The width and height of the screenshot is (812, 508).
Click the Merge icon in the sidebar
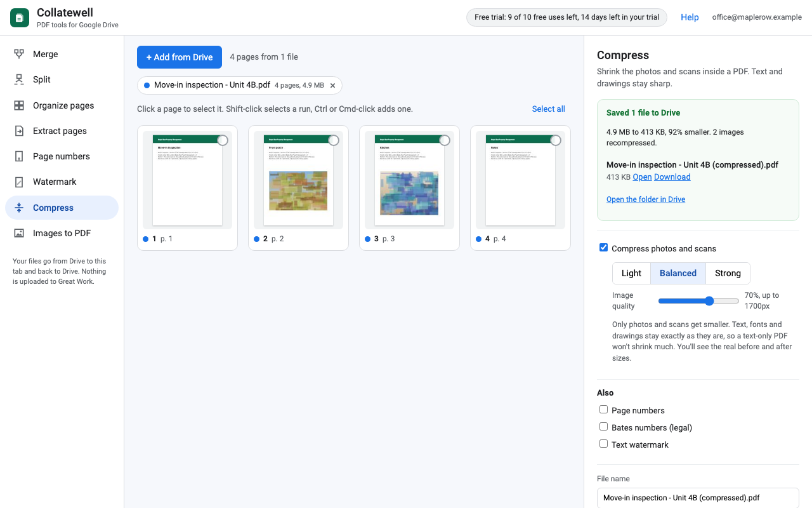pyautogui.click(x=19, y=54)
